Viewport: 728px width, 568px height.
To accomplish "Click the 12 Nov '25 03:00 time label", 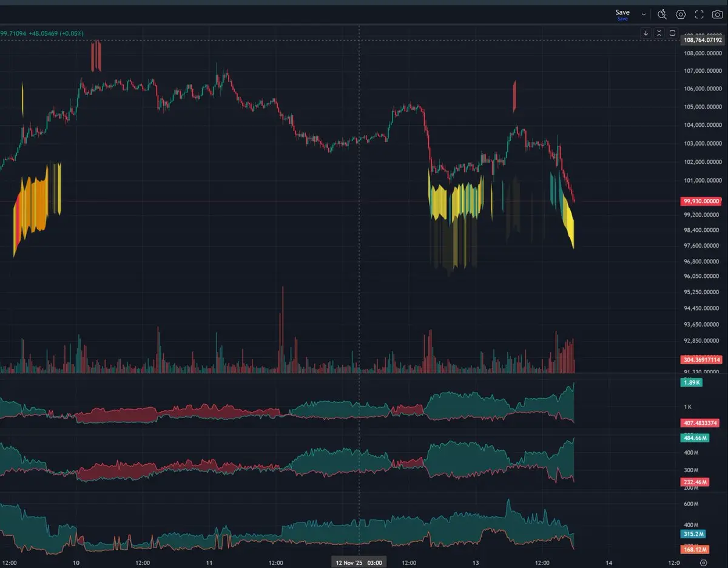I will 359,563.
